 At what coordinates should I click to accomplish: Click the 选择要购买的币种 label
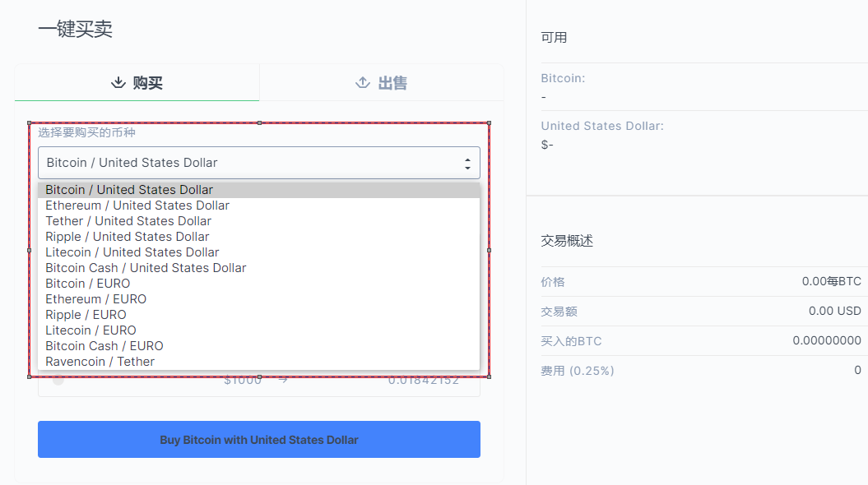(x=86, y=132)
